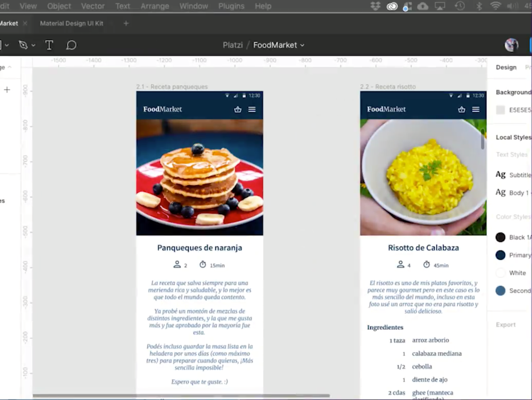The height and width of the screenshot is (400, 532).
Task: Select the pancake photo in recipe frame
Action: pos(199,177)
